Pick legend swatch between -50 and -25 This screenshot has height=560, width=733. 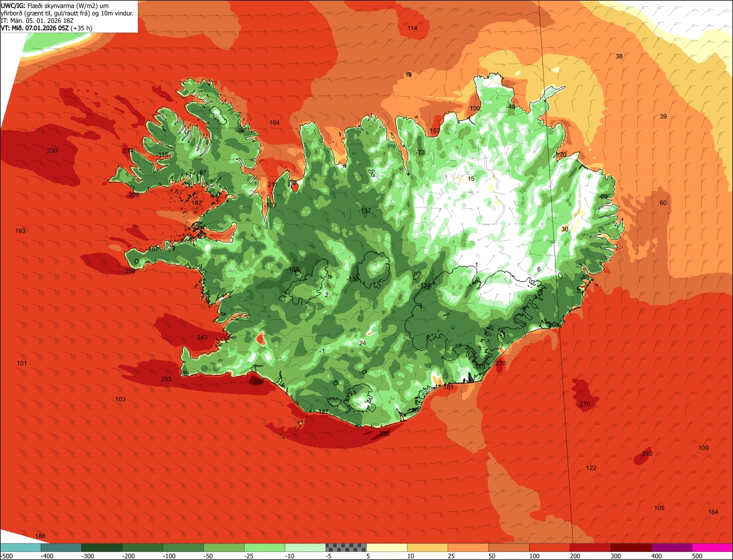(x=224, y=547)
